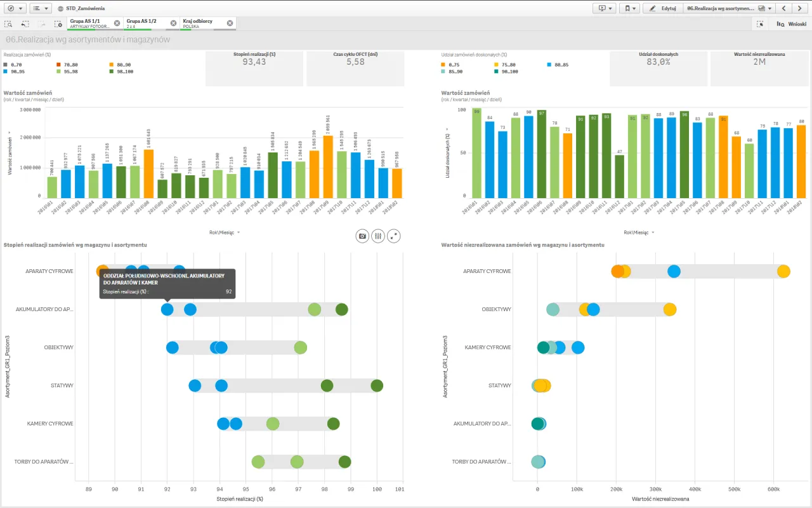The width and height of the screenshot is (812, 508).
Task: Toggle the selections tool icon
Action: (759, 23)
